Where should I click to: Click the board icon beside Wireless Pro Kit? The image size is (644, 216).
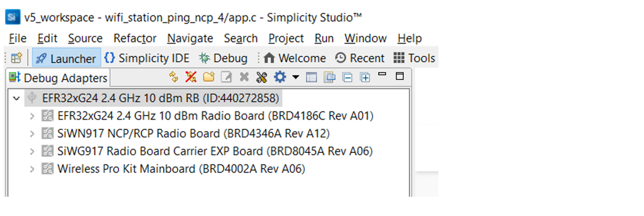(48, 169)
